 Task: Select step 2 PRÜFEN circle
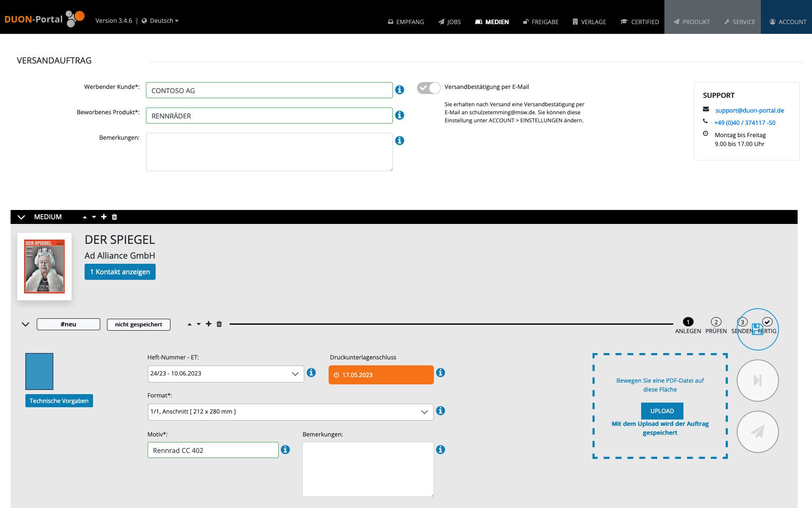(x=716, y=322)
